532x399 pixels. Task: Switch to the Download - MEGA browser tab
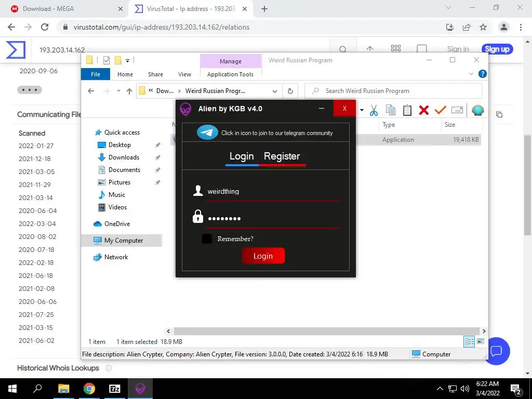coord(64,9)
